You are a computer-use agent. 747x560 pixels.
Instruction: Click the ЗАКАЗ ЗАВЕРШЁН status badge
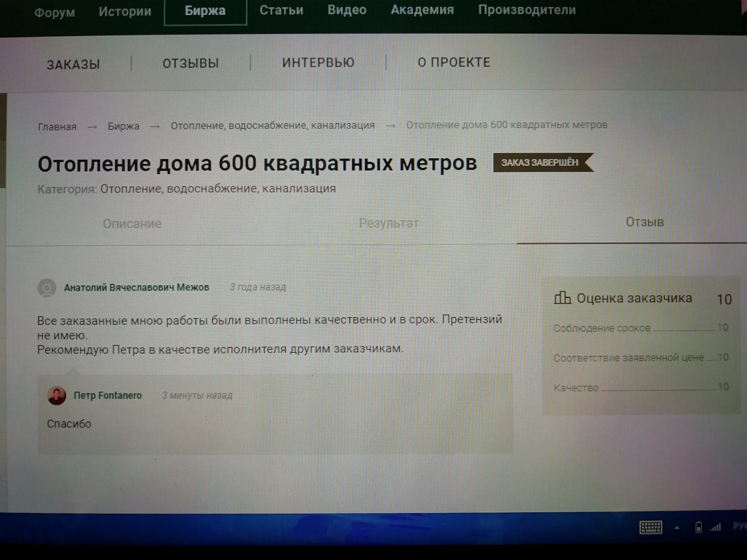click(x=540, y=162)
